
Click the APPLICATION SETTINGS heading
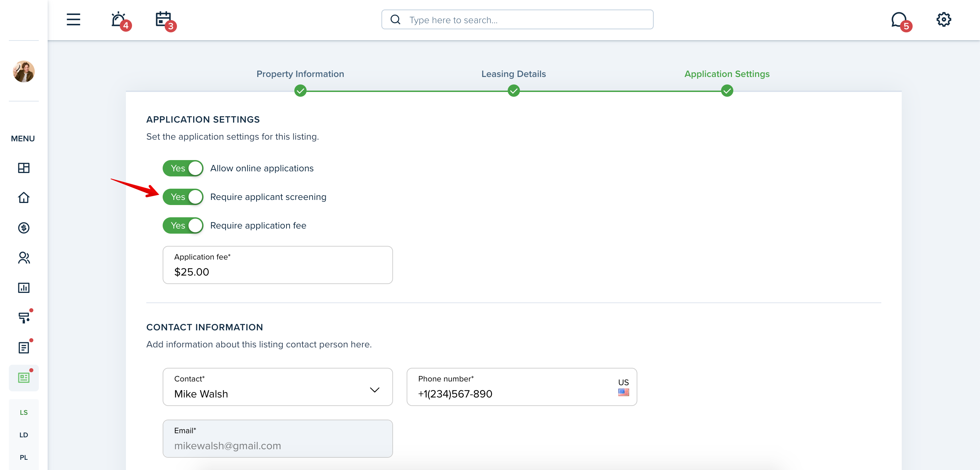click(203, 120)
